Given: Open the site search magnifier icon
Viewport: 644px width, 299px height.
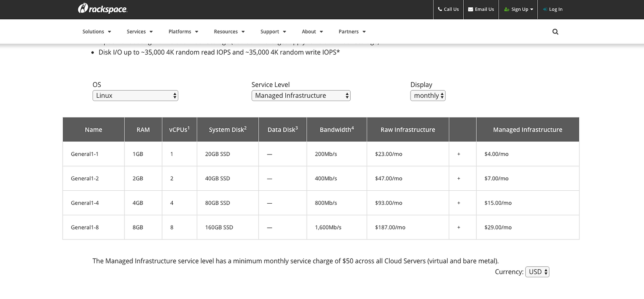Looking at the screenshot, I should [x=555, y=32].
